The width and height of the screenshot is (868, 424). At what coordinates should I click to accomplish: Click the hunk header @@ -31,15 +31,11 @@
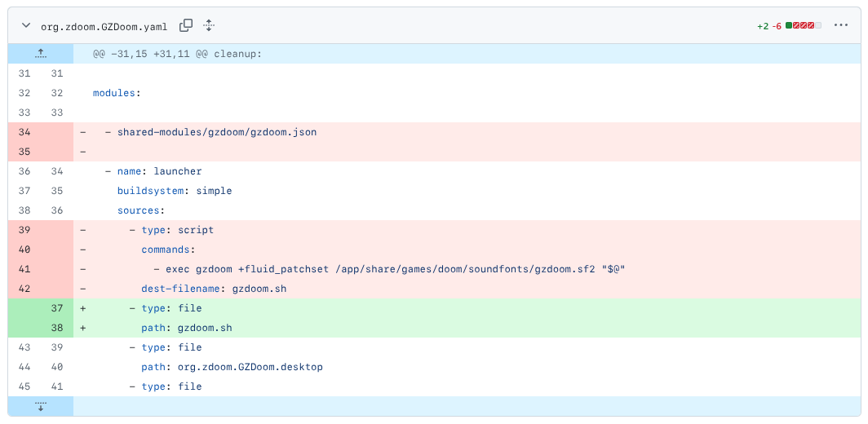[177, 54]
